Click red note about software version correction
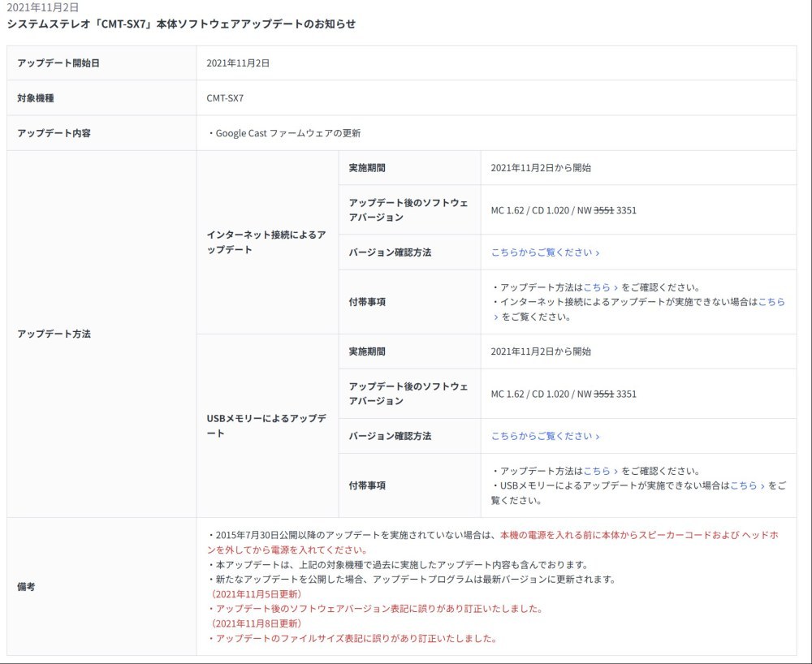 pyautogui.click(x=375, y=609)
